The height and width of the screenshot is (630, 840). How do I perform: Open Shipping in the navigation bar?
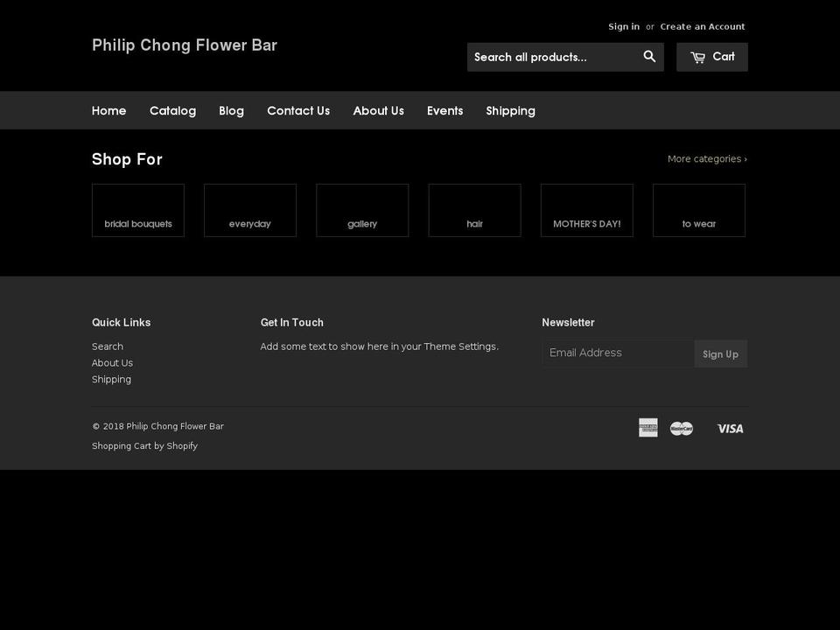point(510,111)
